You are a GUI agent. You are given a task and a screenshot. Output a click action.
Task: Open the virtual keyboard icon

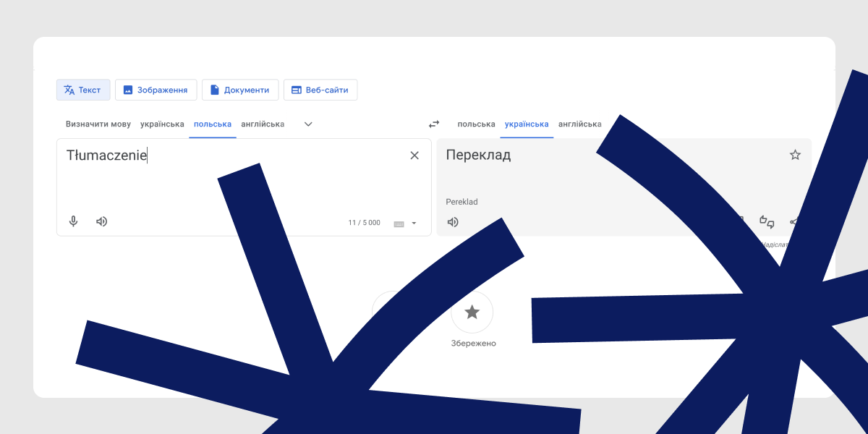[x=399, y=224]
